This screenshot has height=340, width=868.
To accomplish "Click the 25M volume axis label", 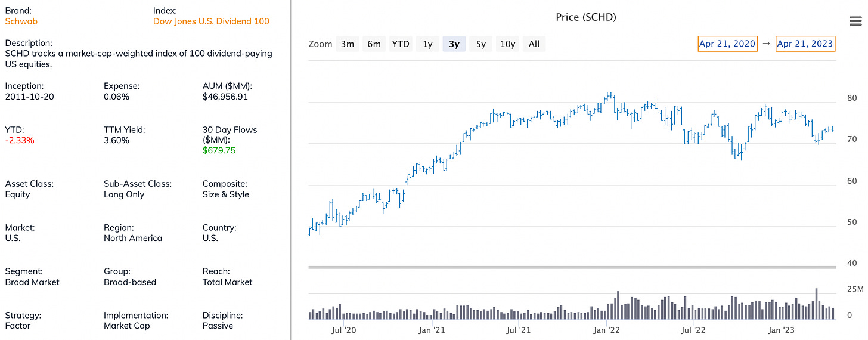I will 854,289.
